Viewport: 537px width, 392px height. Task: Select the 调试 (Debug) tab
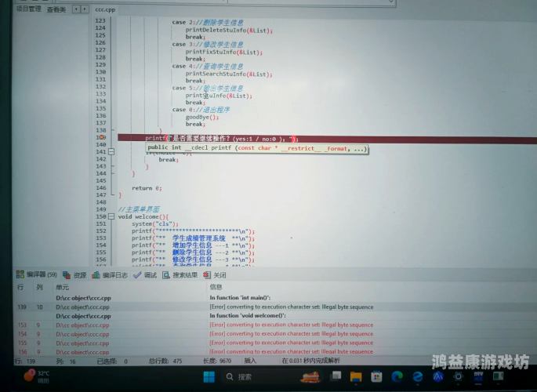click(x=146, y=275)
